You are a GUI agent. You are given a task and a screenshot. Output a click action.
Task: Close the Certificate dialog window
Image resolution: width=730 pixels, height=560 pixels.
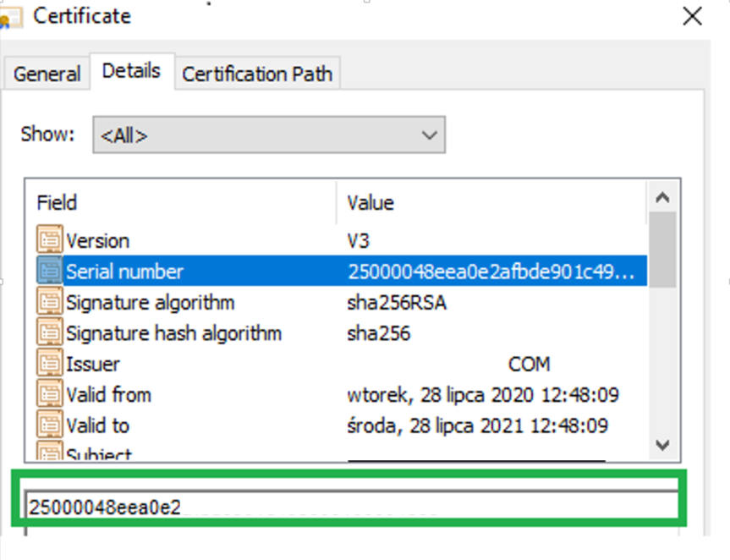(x=692, y=16)
